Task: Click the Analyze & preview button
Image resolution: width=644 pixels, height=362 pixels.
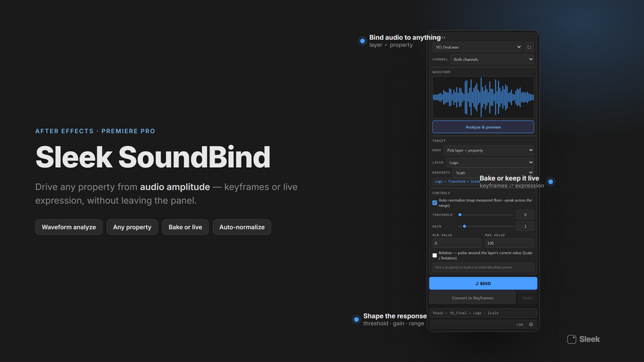Action: 483,127
